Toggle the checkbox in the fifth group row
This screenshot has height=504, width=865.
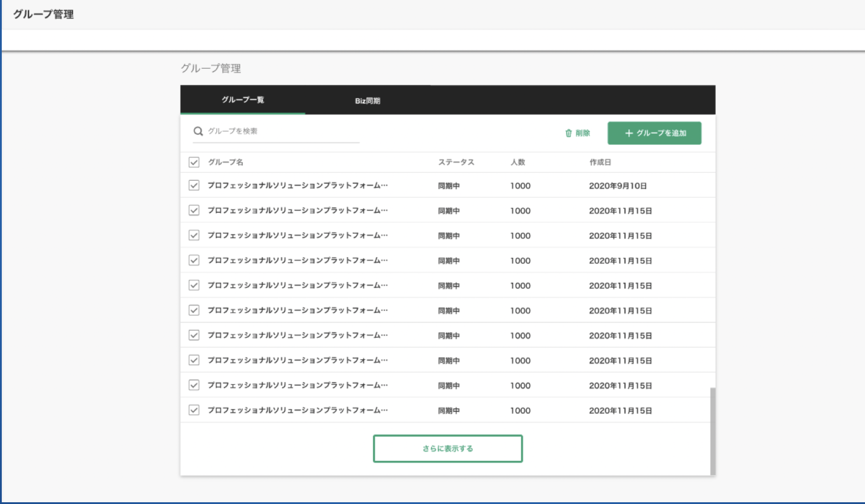pos(194,285)
